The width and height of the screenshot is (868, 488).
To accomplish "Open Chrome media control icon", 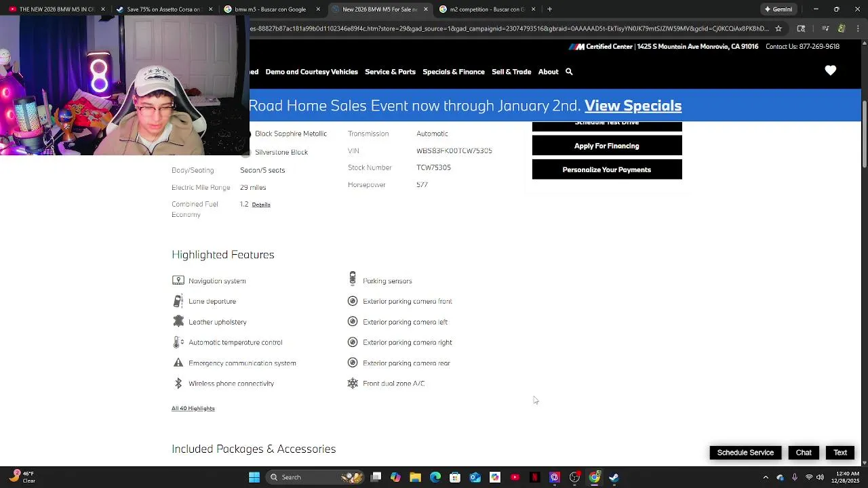I will tap(825, 28).
